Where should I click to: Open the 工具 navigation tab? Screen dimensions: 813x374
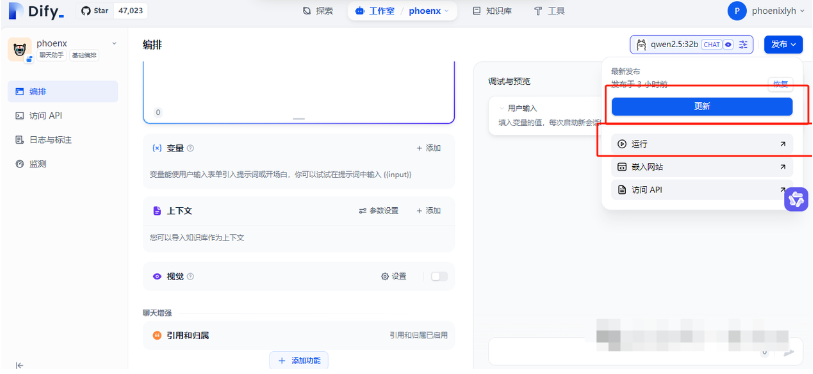click(550, 11)
